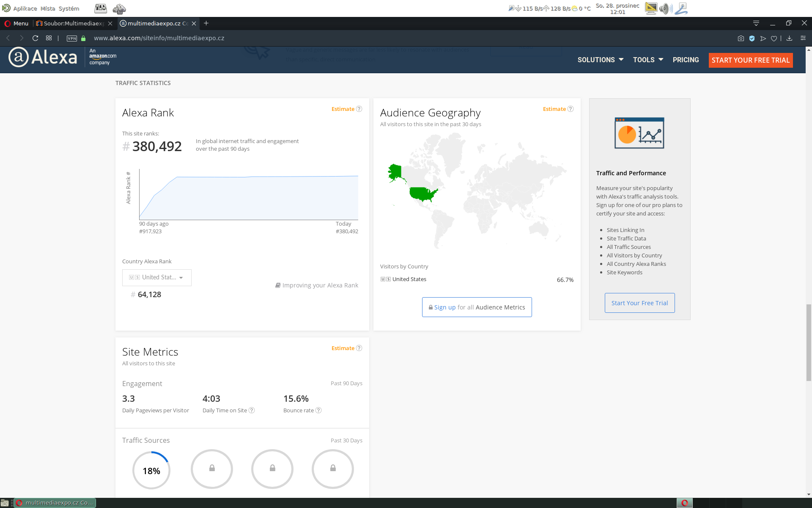Click the snapshot camera icon in address bar

pos(741,38)
